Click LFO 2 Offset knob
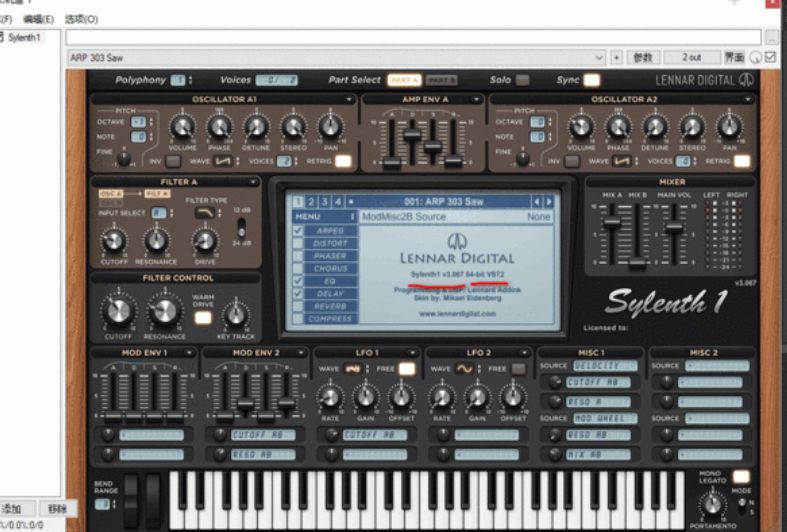 (512, 397)
